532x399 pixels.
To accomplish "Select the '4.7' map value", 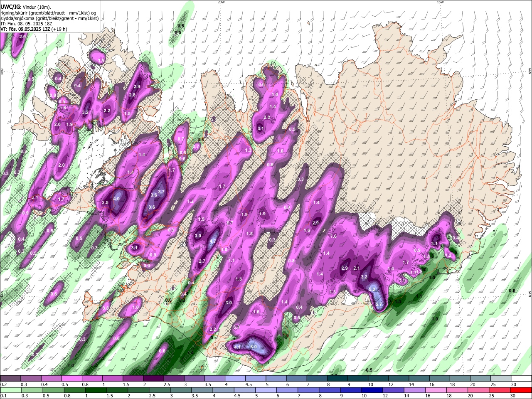I will [214, 241].
